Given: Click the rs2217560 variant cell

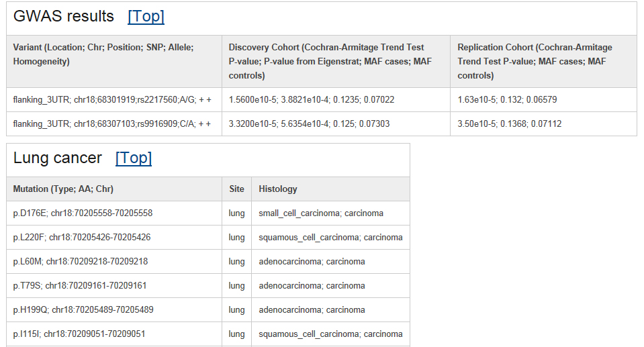Looking at the screenshot, I should pyautogui.click(x=112, y=100).
